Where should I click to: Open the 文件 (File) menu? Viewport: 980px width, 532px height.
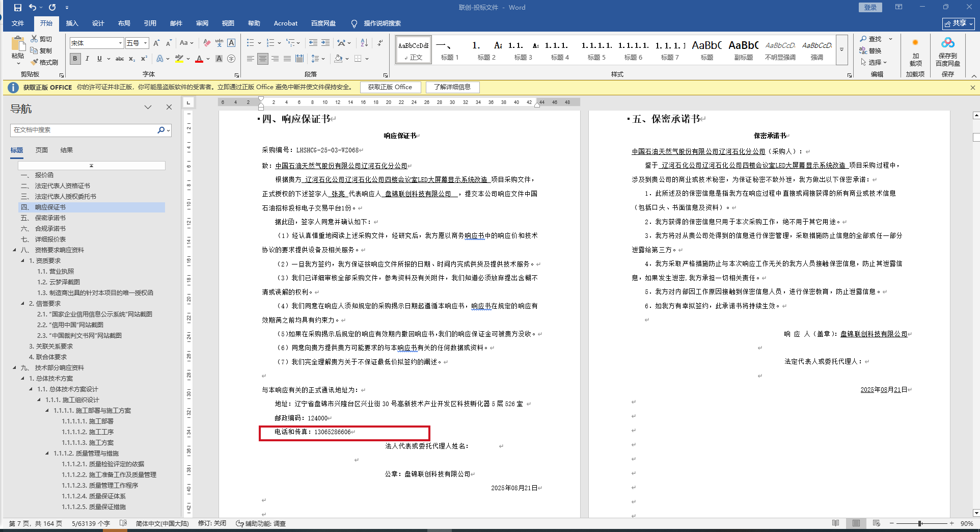[x=18, y=23]
